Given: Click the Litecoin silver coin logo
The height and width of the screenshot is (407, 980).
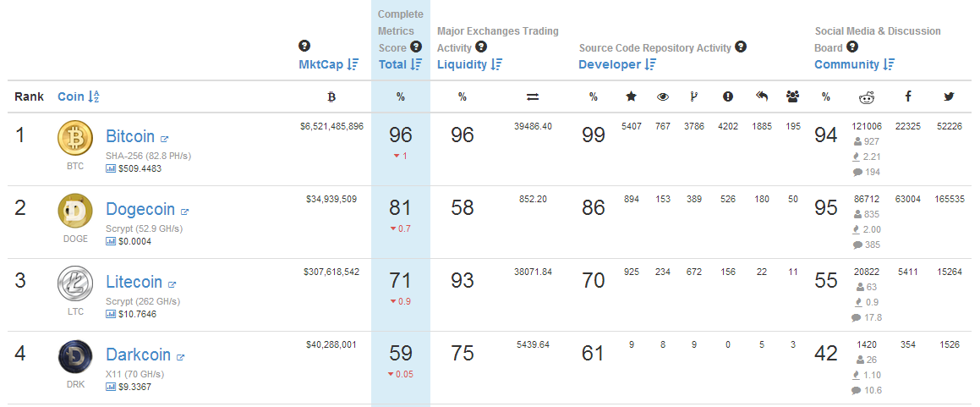Looking at the screenshot, I should 75,284.
